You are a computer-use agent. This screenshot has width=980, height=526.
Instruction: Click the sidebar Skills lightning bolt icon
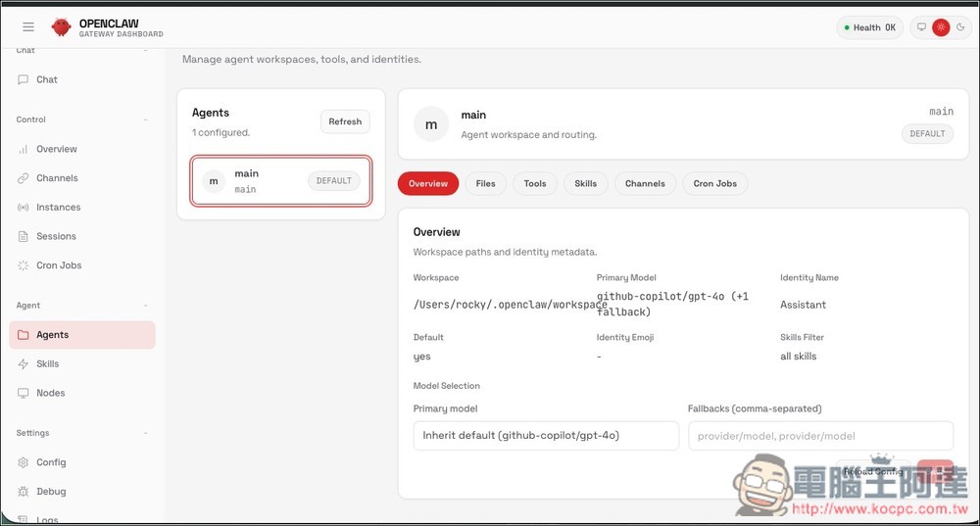coord(24,363)
